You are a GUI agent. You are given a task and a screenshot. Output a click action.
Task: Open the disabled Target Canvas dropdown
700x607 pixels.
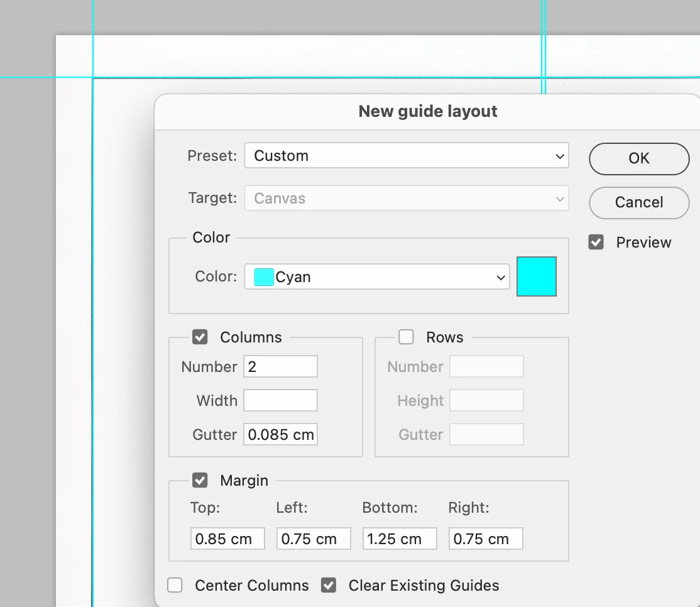407,198
